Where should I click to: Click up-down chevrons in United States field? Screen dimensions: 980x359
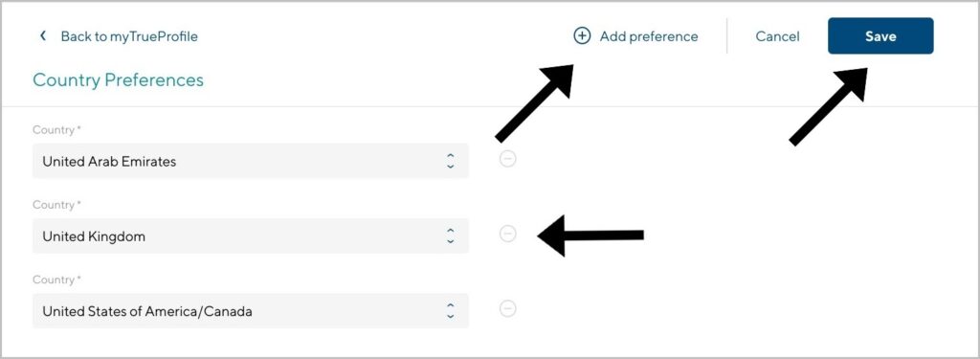(450, 311)
